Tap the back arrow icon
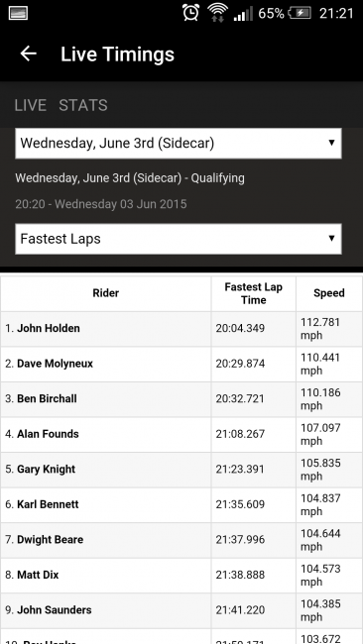The height and width of the screenshot is (644, 363). [29, 54]
